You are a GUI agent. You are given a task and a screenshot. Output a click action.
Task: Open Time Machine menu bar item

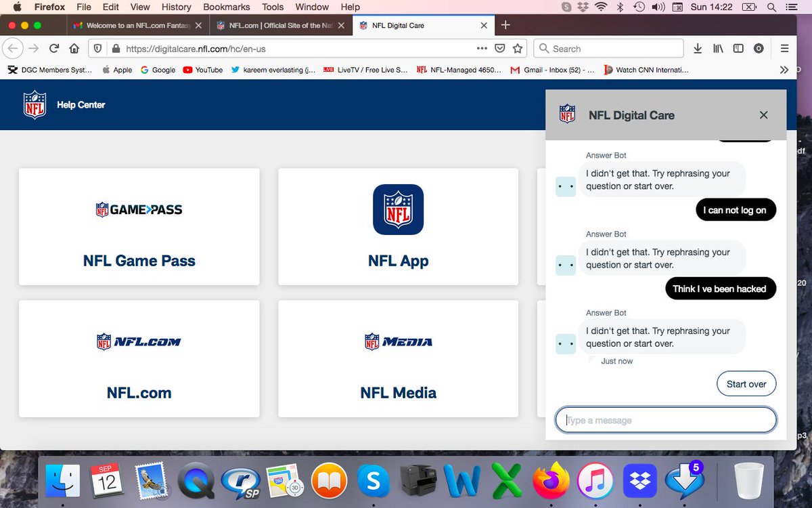(x=639, y=7)
